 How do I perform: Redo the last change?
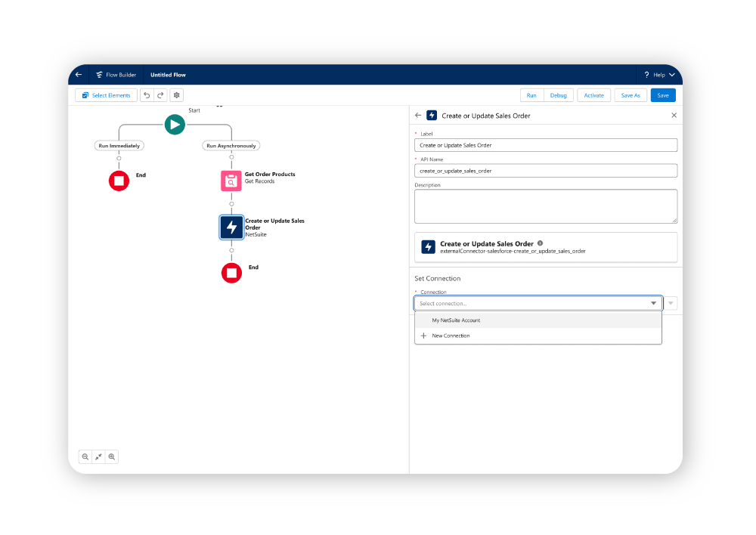160,95
